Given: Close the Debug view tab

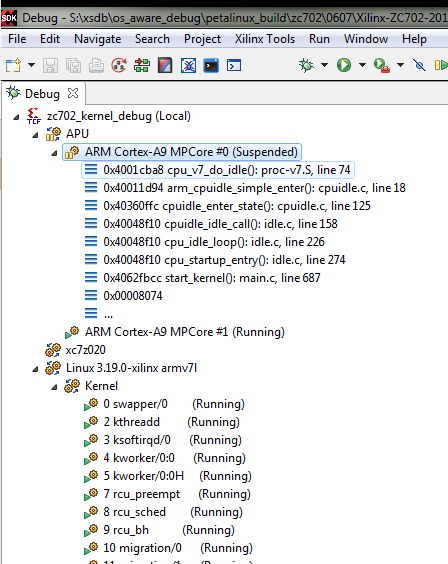Looking at the screenshot, I should coord(73,94).
